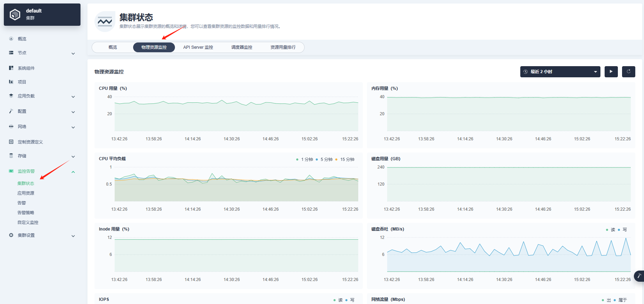Screen dimensions: 644x304
Task: Open the 调度器监控 tab
Action: click(242, 47)
